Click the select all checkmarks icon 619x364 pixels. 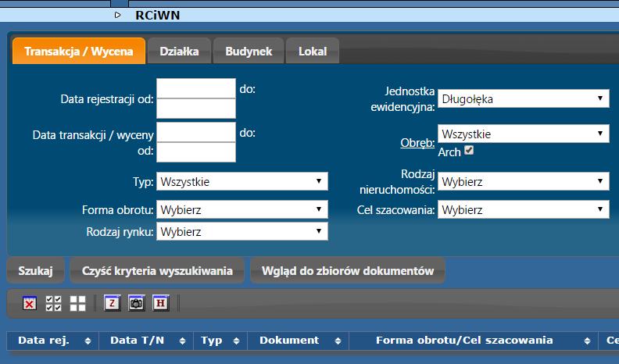tap(53, 303)
